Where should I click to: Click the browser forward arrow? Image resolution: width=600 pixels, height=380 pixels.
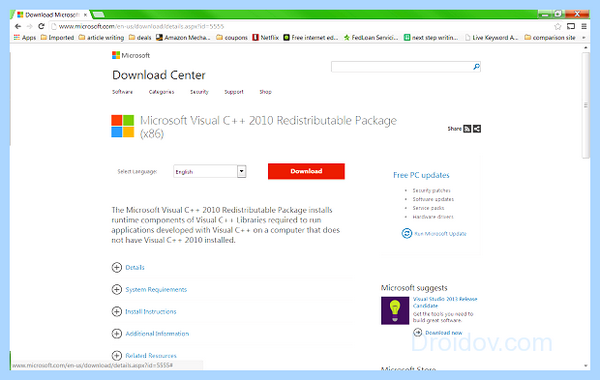pyautogui.click(x=29, y=26)
